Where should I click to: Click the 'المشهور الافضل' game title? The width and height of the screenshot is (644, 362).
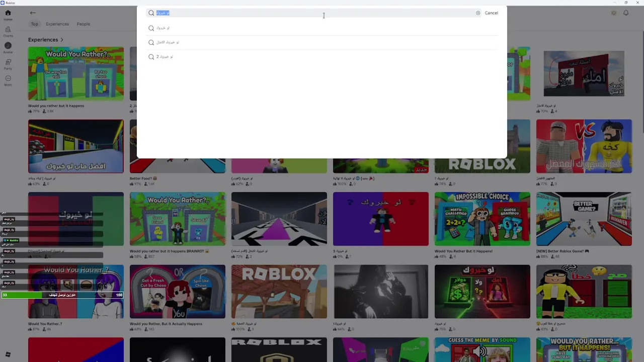(546, 178)
